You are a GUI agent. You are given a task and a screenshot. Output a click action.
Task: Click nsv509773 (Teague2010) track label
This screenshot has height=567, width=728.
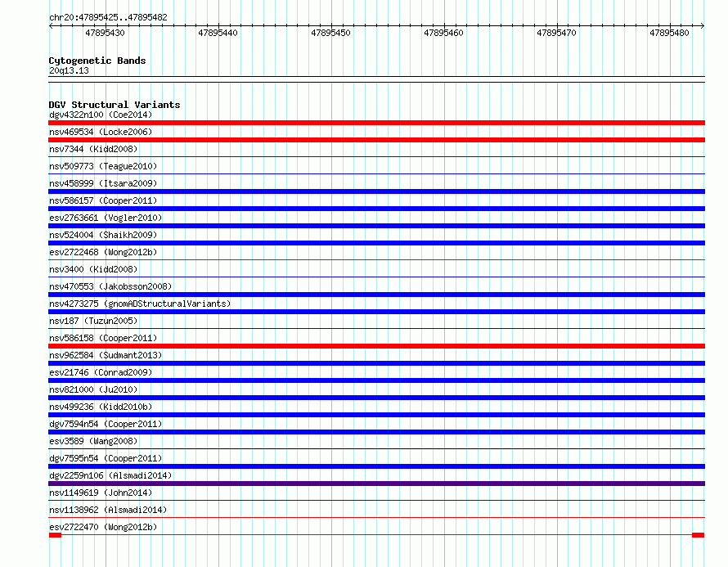(103, 166)
